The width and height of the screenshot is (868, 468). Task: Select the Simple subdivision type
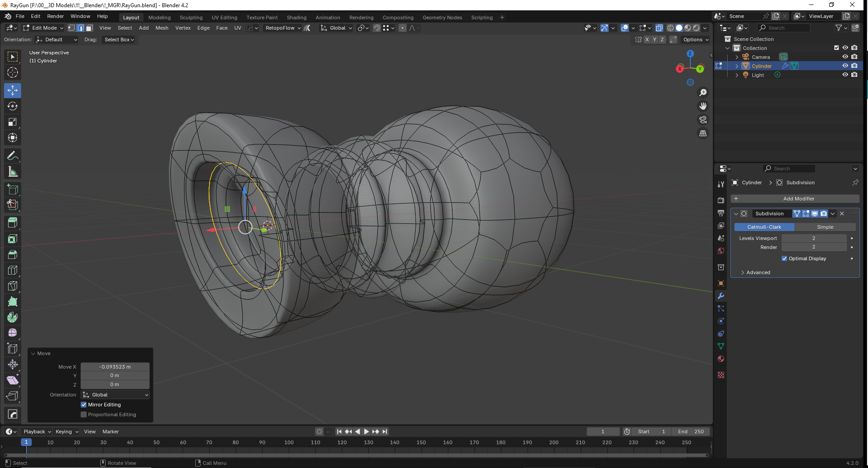825,227
